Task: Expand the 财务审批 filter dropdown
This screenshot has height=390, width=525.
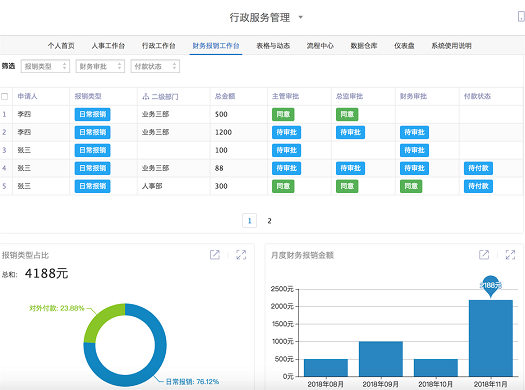Action: [x=100, y=66]
